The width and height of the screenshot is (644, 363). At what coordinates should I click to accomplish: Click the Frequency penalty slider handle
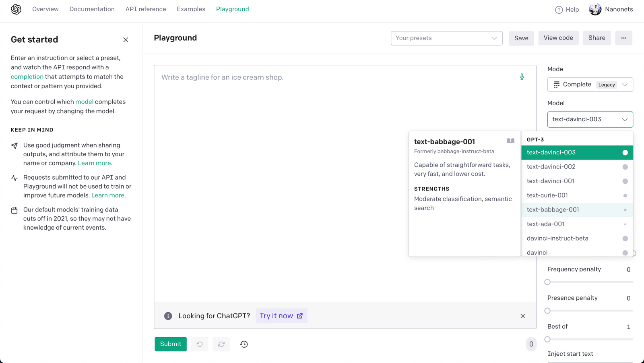(x=547, y=282)
